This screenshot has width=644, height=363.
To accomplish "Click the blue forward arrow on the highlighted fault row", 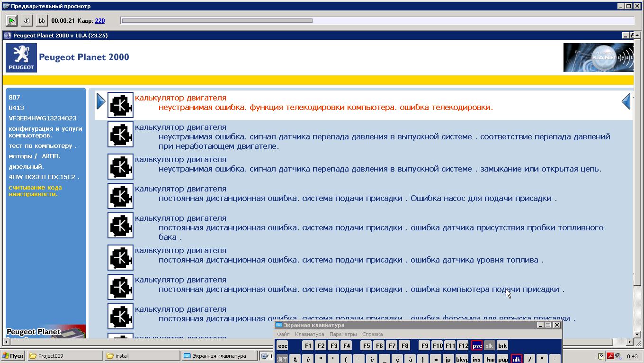I will [101, 101].
